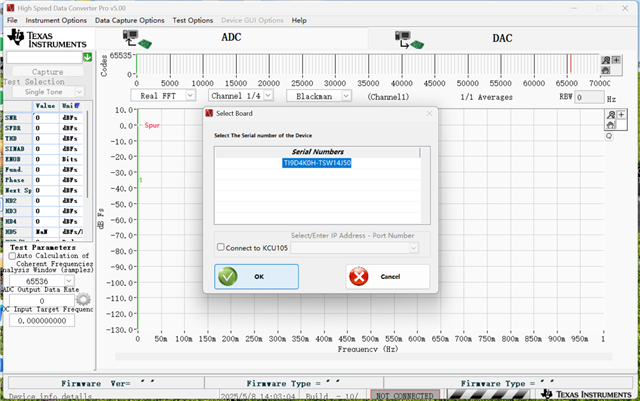Click the horizontal scrollbar under frequency axis
Image resolution: width=640 pixels, height=401 pixels.
[x=363, y=357]
